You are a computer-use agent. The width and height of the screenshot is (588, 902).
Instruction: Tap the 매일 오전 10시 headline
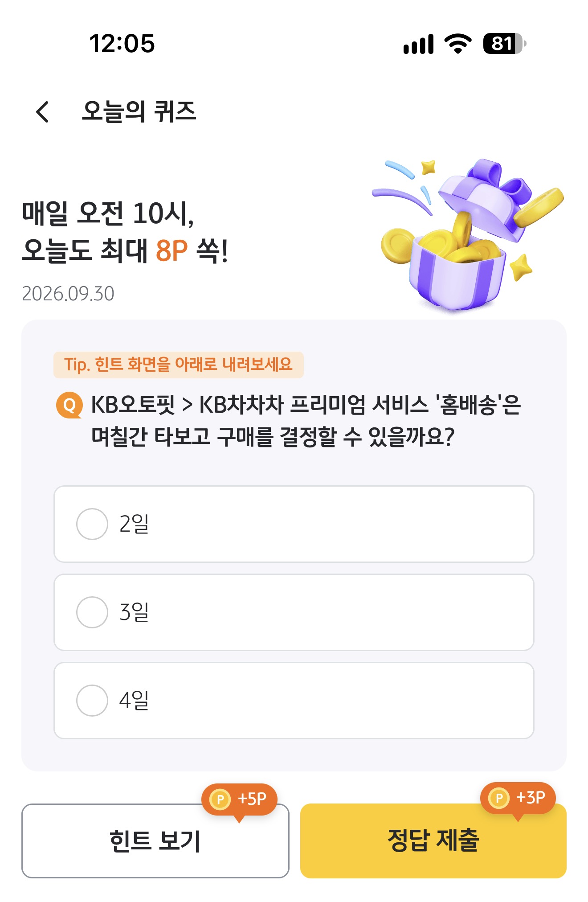coord(108,213)
